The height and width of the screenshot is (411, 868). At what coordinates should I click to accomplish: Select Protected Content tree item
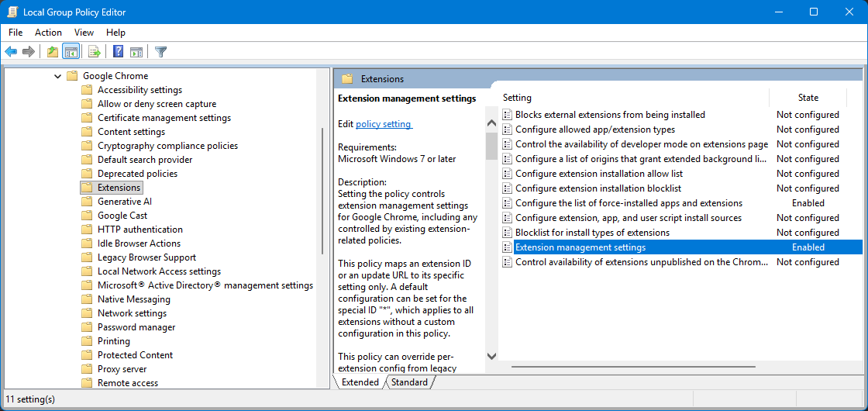click(x=135, y=355)
